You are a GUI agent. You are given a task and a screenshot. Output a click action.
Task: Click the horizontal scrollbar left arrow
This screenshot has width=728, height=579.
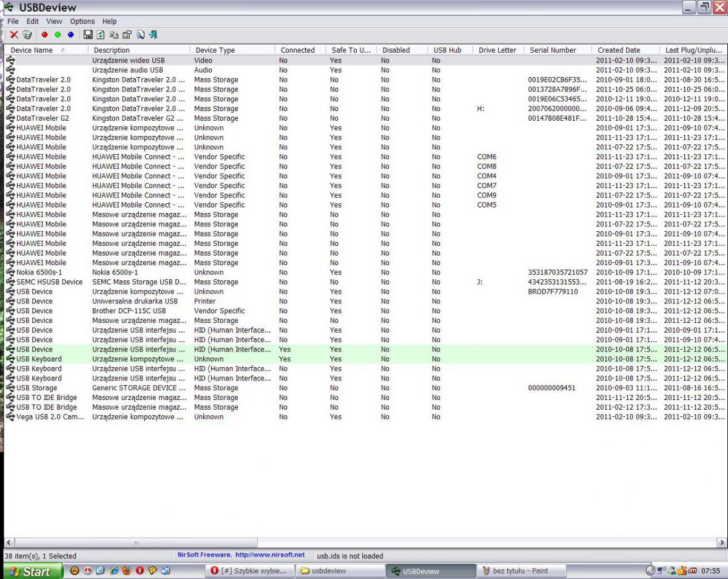(9, 543)
